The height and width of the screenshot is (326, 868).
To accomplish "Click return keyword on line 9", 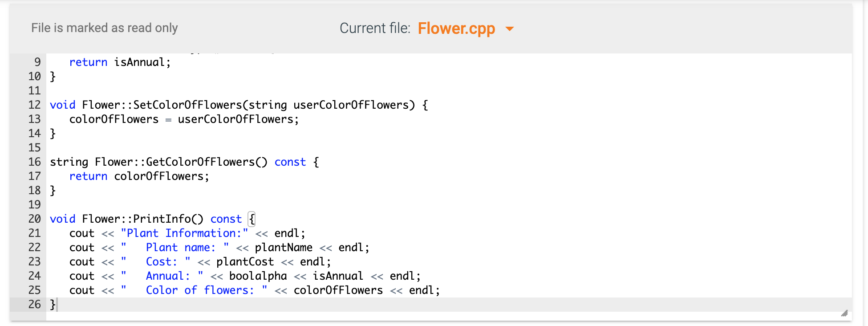I will click(88, 62).
